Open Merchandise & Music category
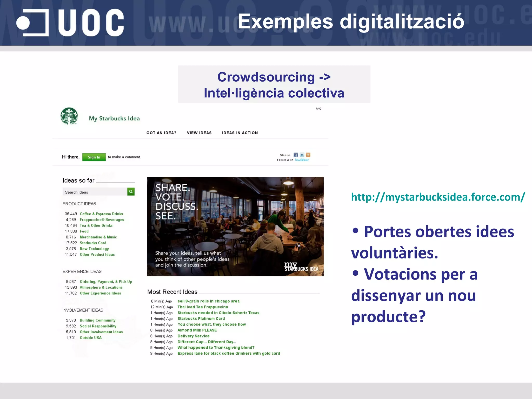The height and width of the screenshot is (399, 532). [98, 237]
